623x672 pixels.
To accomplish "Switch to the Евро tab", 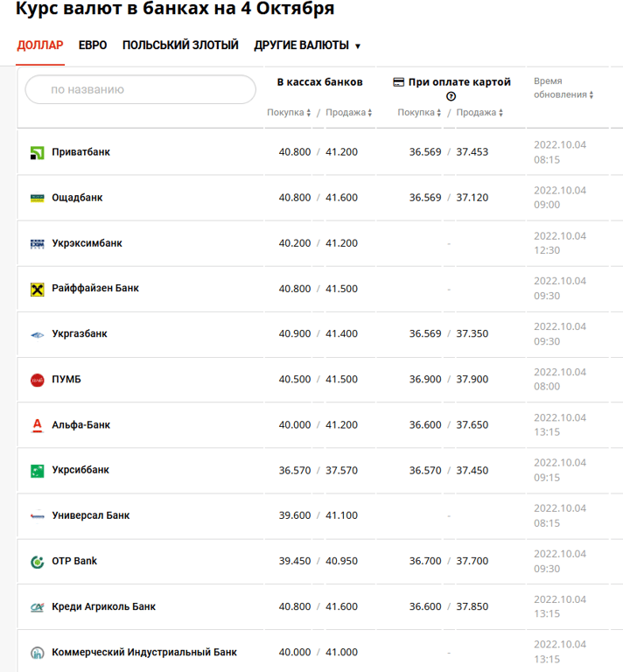I will click(93, 45).
